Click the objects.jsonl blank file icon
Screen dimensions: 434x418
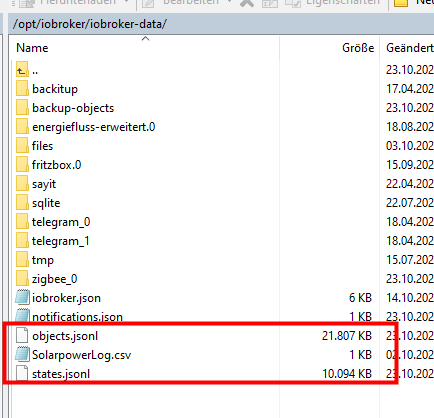click(22, 335)
